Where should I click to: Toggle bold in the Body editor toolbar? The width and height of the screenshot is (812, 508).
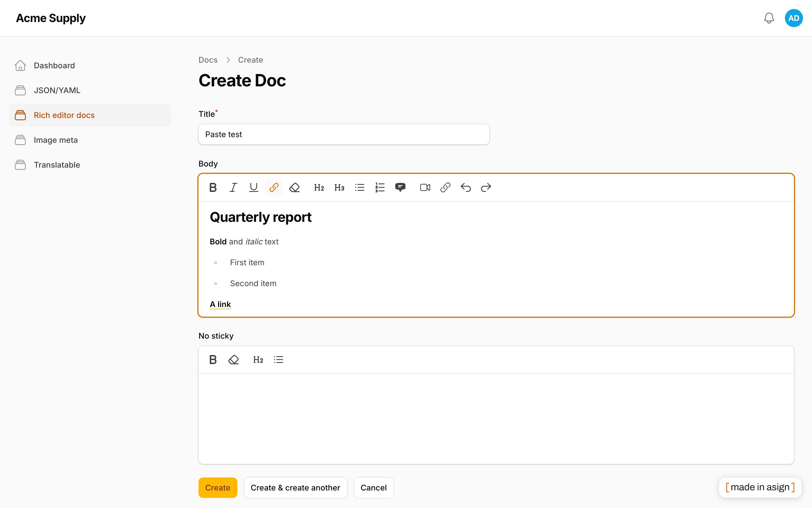pos(213,187)
